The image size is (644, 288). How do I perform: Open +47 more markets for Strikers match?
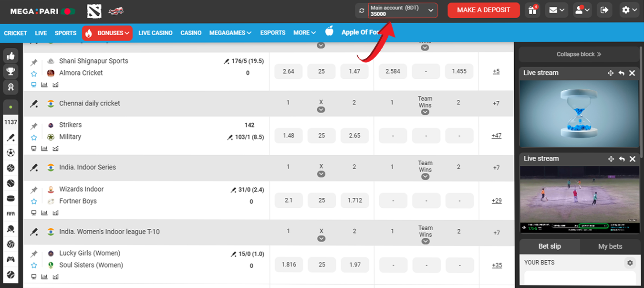coord(496,136)
